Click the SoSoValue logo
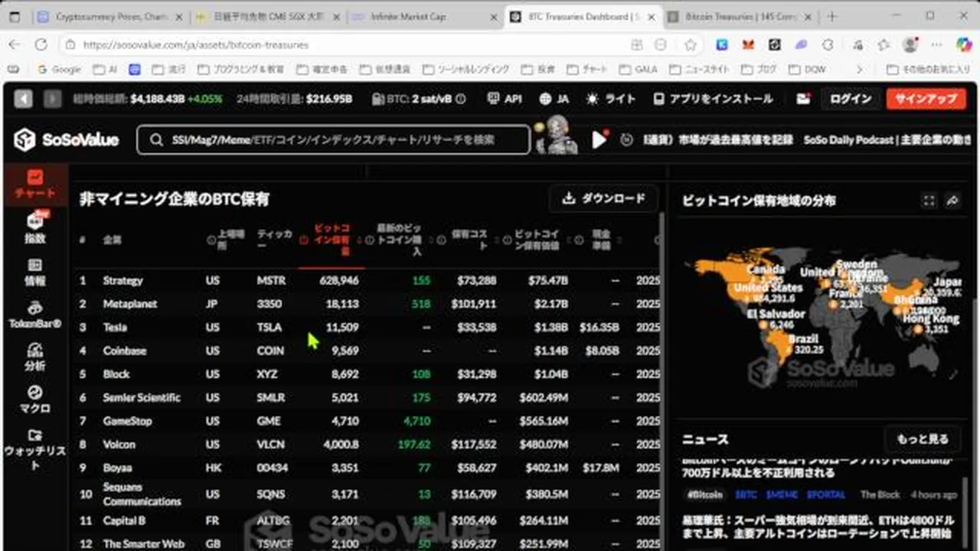Viewport: 980px width, 551px height. [67, 139]
